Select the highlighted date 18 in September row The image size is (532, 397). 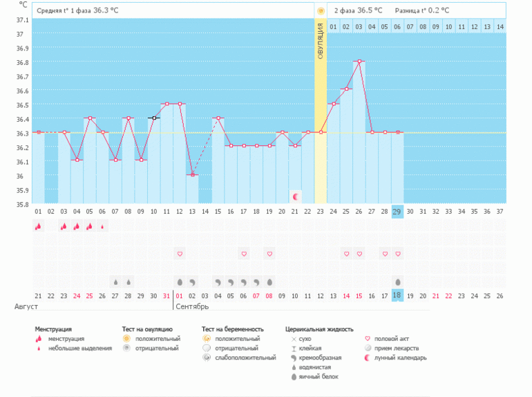[397, 295]
